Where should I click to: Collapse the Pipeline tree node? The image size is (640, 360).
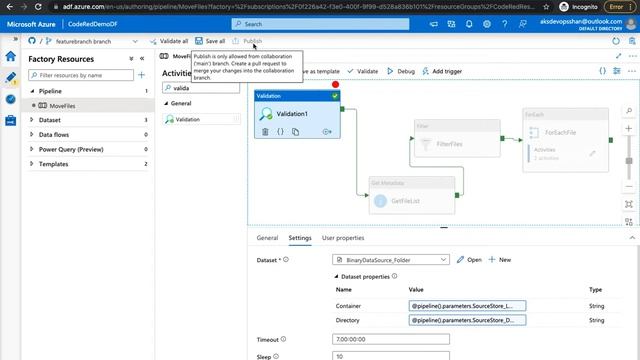click(32, 91)
